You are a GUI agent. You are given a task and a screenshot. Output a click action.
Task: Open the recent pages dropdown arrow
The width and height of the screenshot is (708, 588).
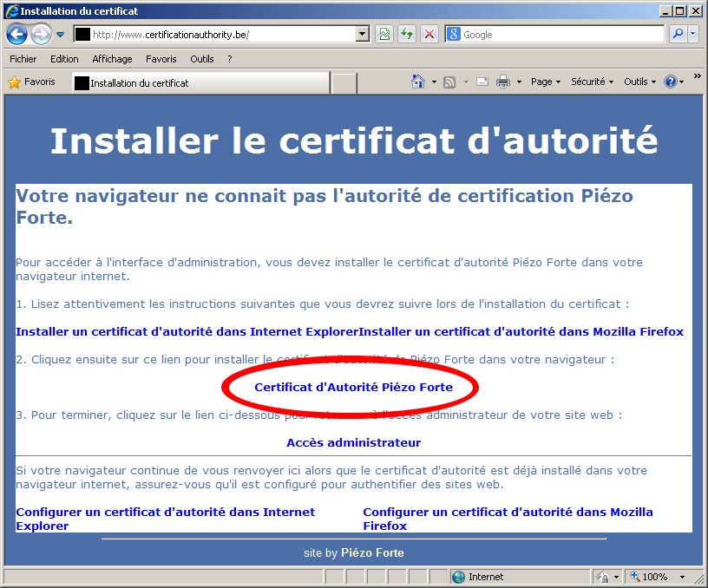coord(60,35)
